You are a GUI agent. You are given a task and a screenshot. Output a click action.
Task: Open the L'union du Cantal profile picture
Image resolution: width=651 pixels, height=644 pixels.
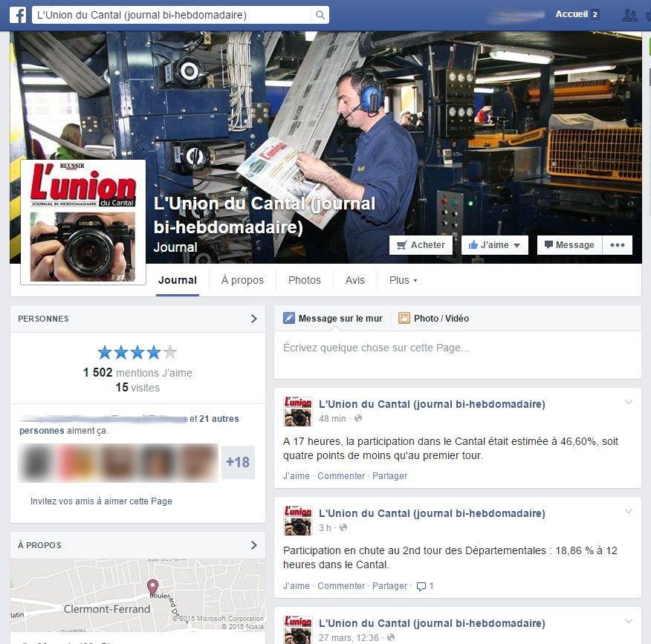83,222
